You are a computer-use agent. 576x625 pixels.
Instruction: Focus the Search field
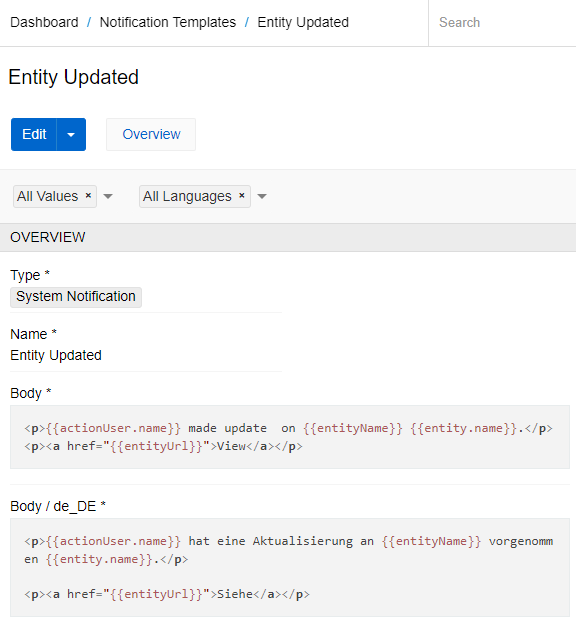[x=502, y=23]
